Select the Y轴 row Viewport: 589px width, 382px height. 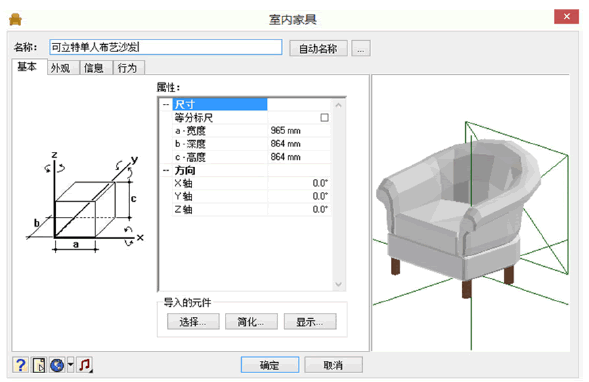pos(252,196)
